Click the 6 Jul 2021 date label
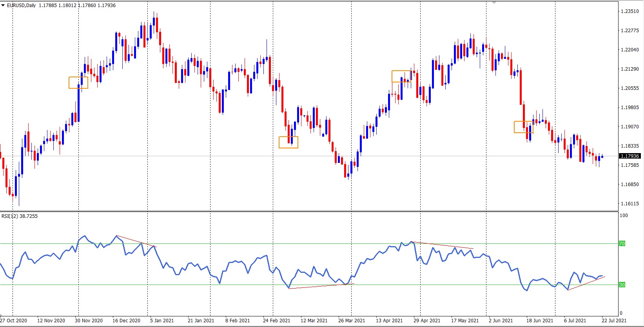The height and width of the screenshot is (327, 644). click(x=575, y=321)
